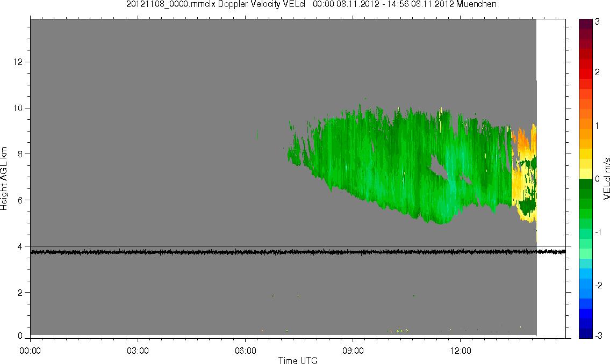Screen dimensions: 610x364
Task: Click the height tick label '2' on left axis
Action: [x=20, y=293]
